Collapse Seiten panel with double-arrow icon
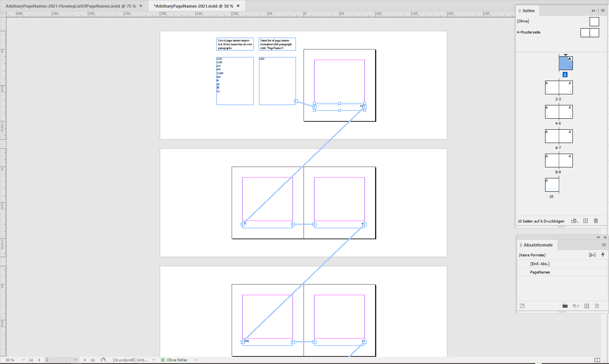The width and height of the screenshot is (609, 364). (593, 11)
